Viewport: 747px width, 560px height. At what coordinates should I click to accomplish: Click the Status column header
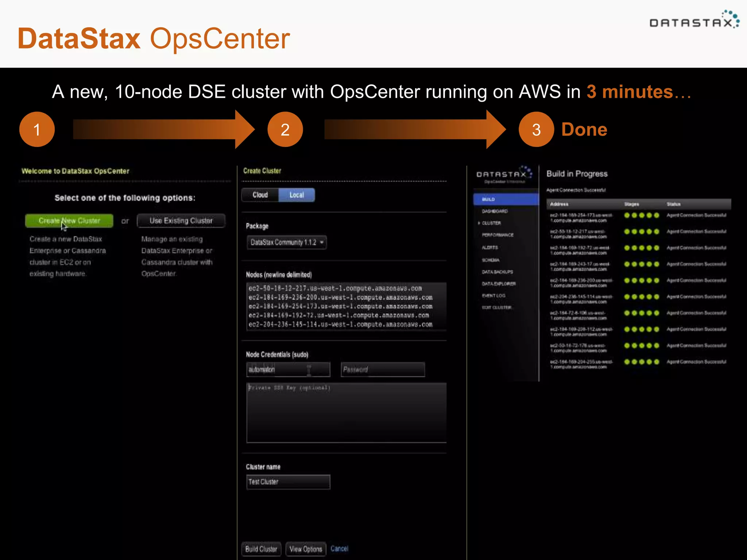click(674, 204)
